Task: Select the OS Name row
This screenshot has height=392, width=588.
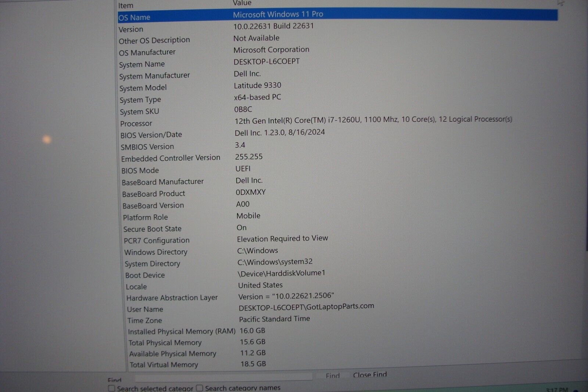Action: pyautogui.click(x=337, y=16)
